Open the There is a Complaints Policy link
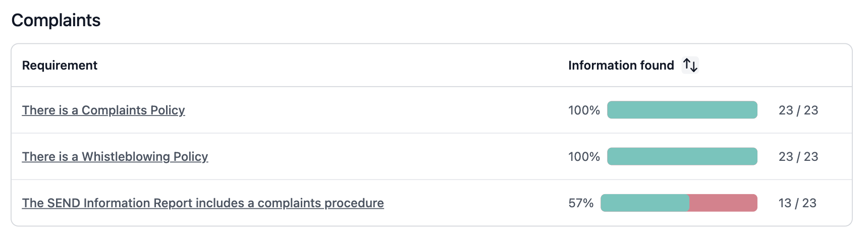Screen dimensions: 868x237 pyautogui.click(x=103, y=110)
